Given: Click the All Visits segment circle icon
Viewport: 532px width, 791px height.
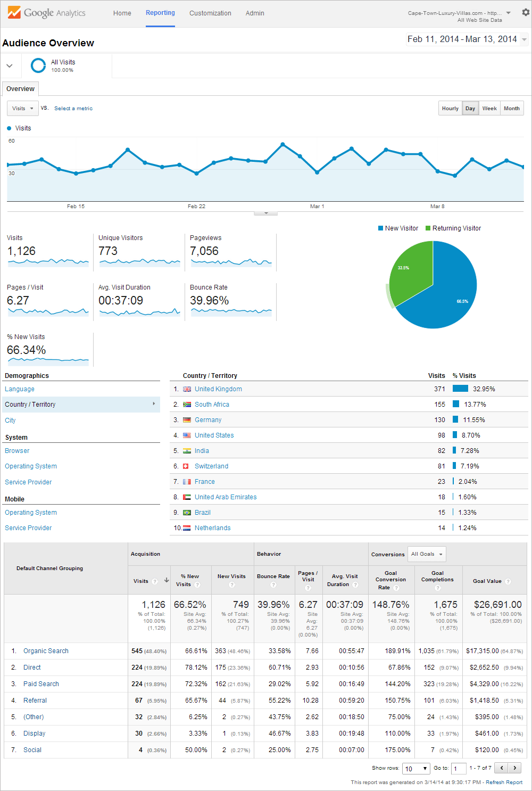Looking at the screenshot, I should pyautogui.click(x=38, y=65).
